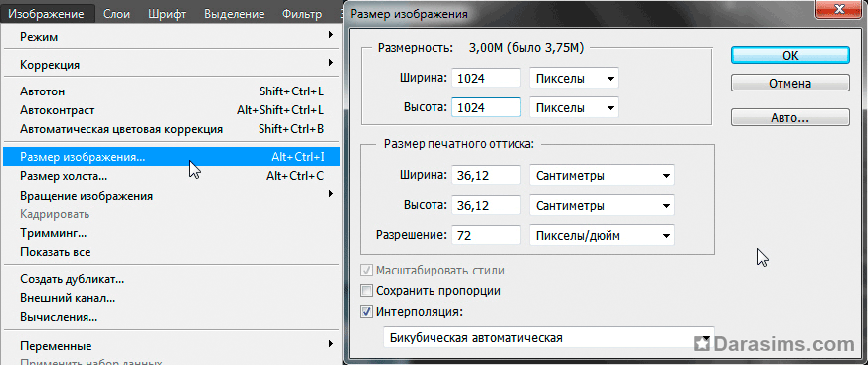Toggle the Интерполяция checkbox
This screenshot has width=868, height=365.
pos(366,312)
